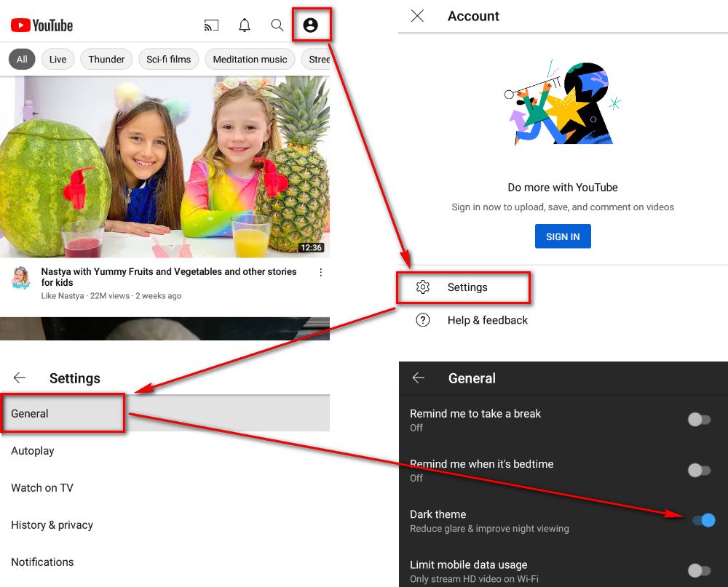The width and height of the screenshot is (728, 587).
Task: Open the History & privacy settings row
Action: point(165,525)
